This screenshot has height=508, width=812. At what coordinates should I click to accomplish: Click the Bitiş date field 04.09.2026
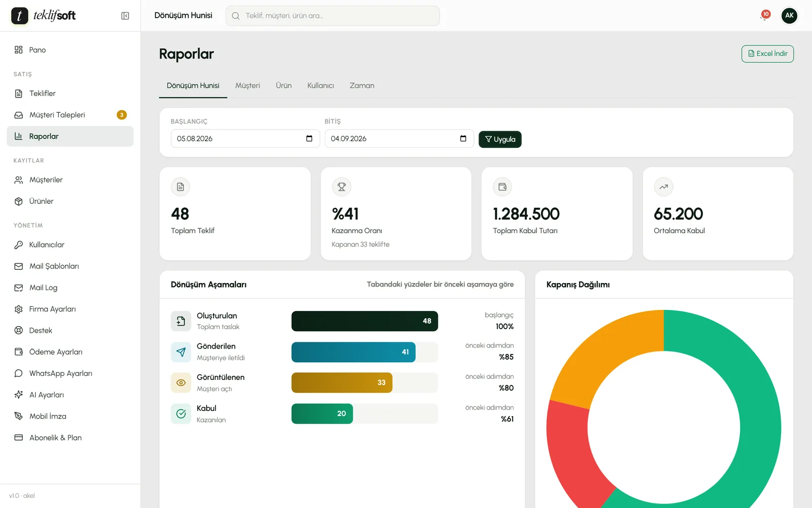[399, 139]
